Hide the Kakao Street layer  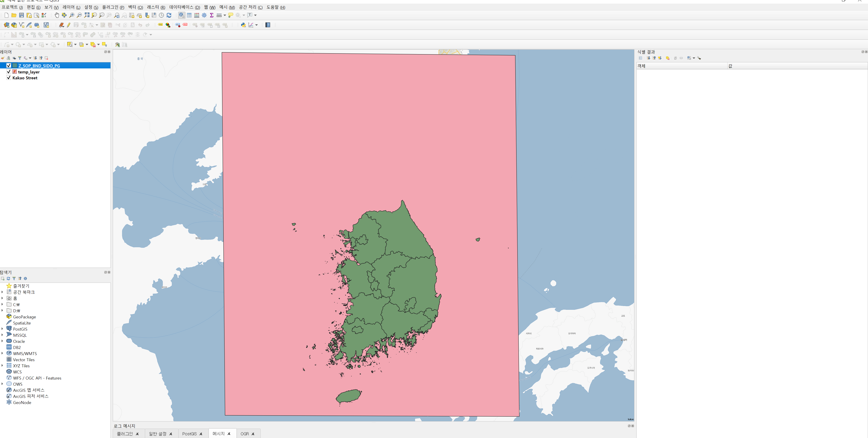9,78
